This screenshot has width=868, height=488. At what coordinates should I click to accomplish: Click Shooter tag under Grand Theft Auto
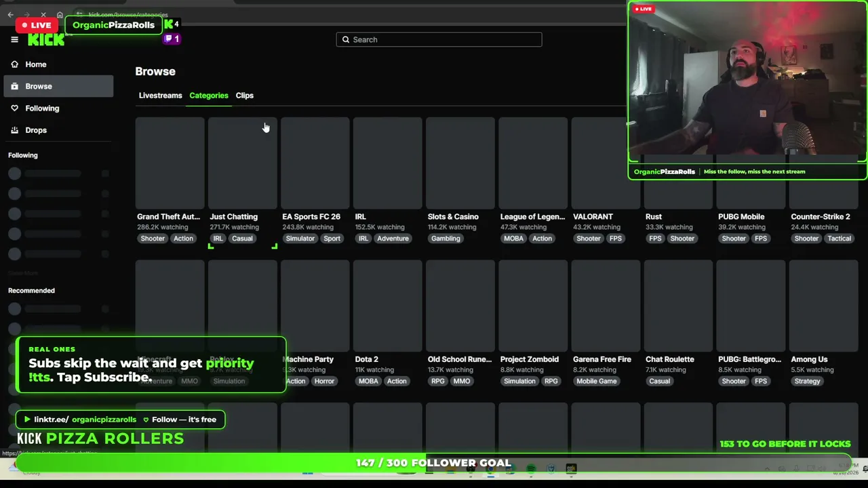153,239
